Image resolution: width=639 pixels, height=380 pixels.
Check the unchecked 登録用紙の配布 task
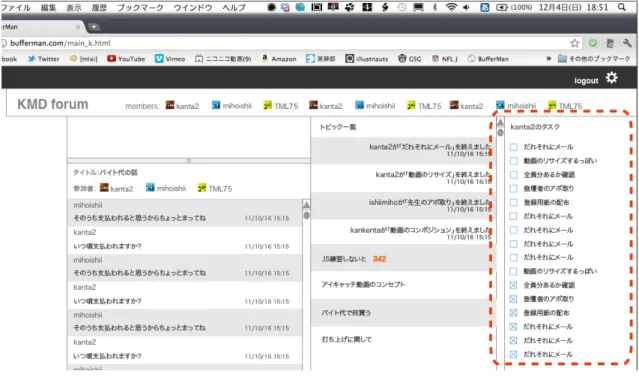tap(513, 202)
